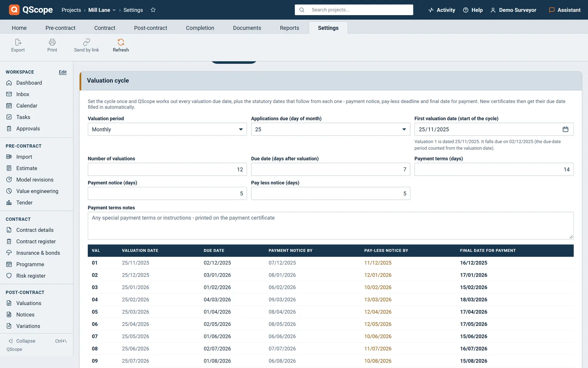Click the Search projects field
Screen dimensions: 588x368
pyautogui.click(x=354, y=10)
